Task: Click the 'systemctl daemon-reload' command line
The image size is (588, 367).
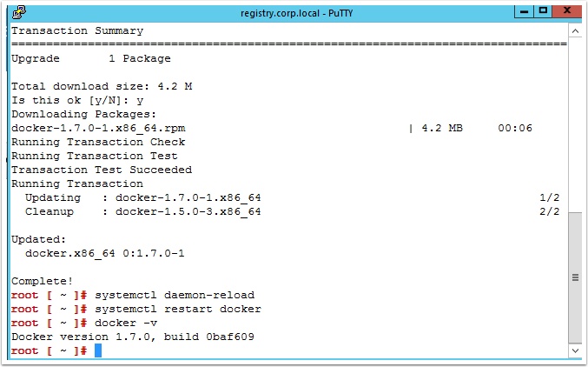Action: coord(133,295)
